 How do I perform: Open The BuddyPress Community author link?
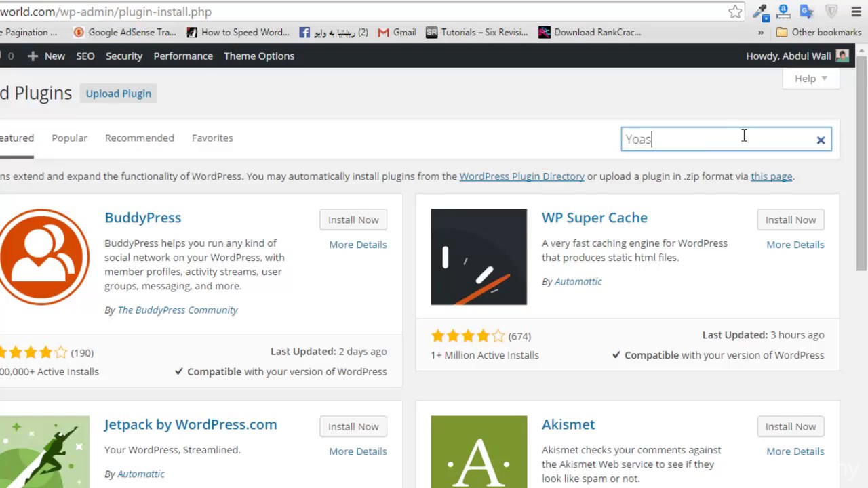[x=178, y=310]
